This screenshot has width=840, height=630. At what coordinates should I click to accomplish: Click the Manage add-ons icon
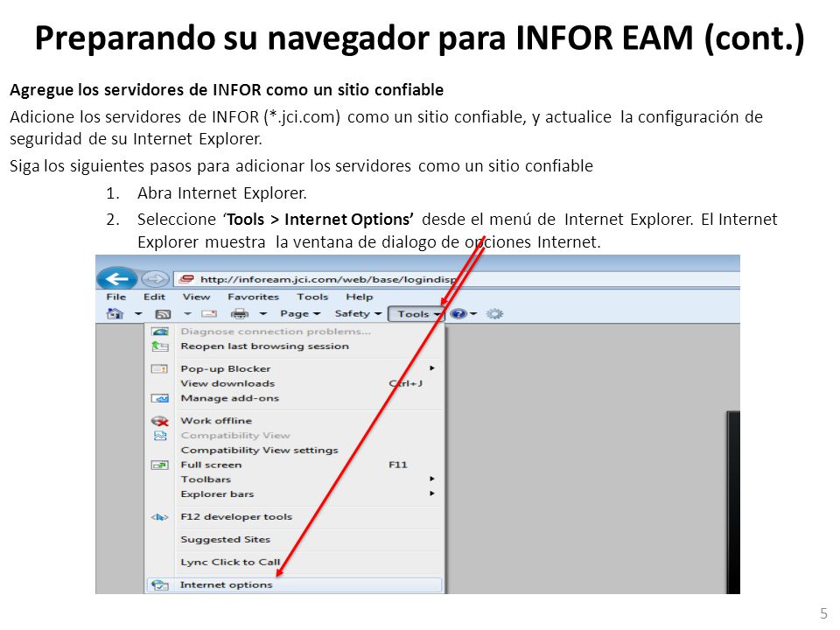tap(160, 399)
